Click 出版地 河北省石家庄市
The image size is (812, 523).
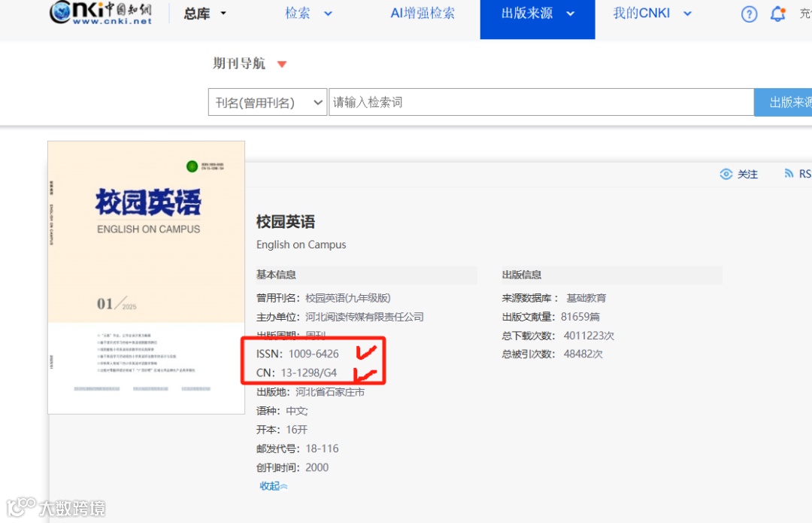coord(311,392)
